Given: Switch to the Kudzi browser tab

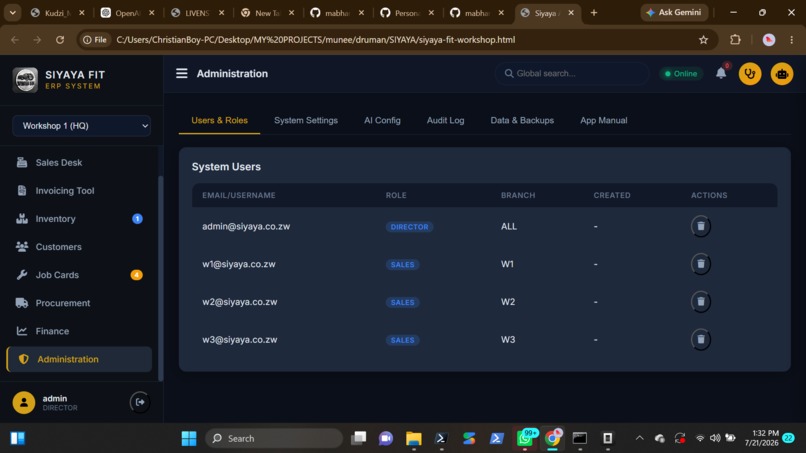Looking at the screenshot, I should coord(58,13).
